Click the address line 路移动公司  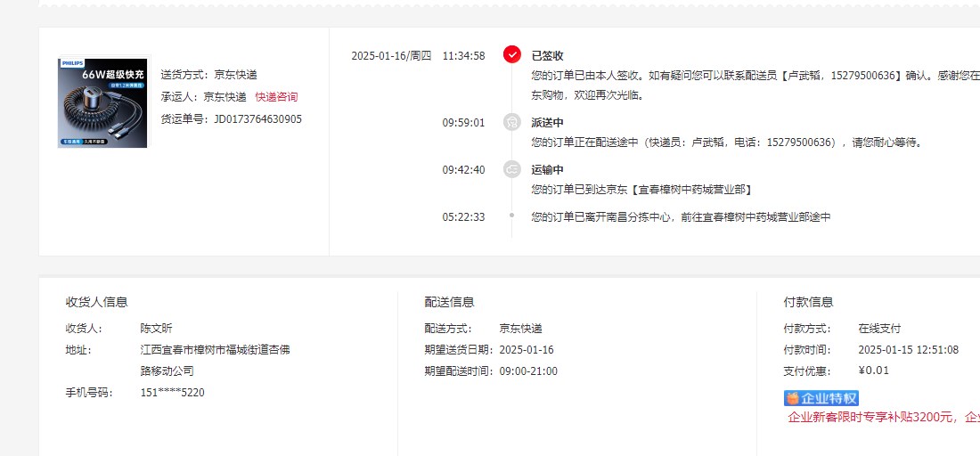pos(167,371)
